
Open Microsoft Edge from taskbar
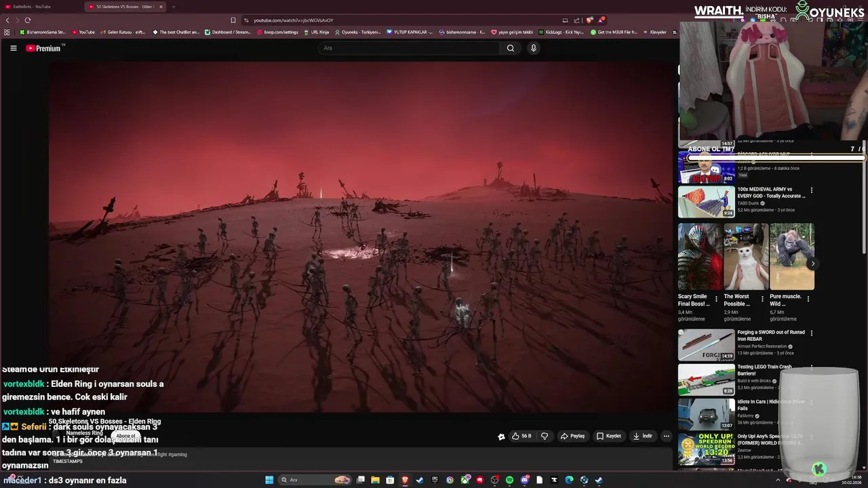[x=569, y=480]
